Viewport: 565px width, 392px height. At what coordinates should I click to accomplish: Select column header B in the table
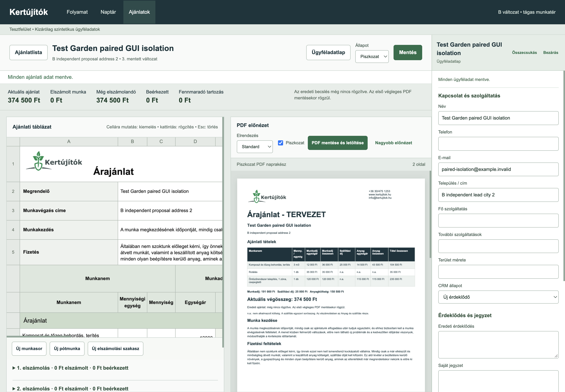(x=132, y=142)
